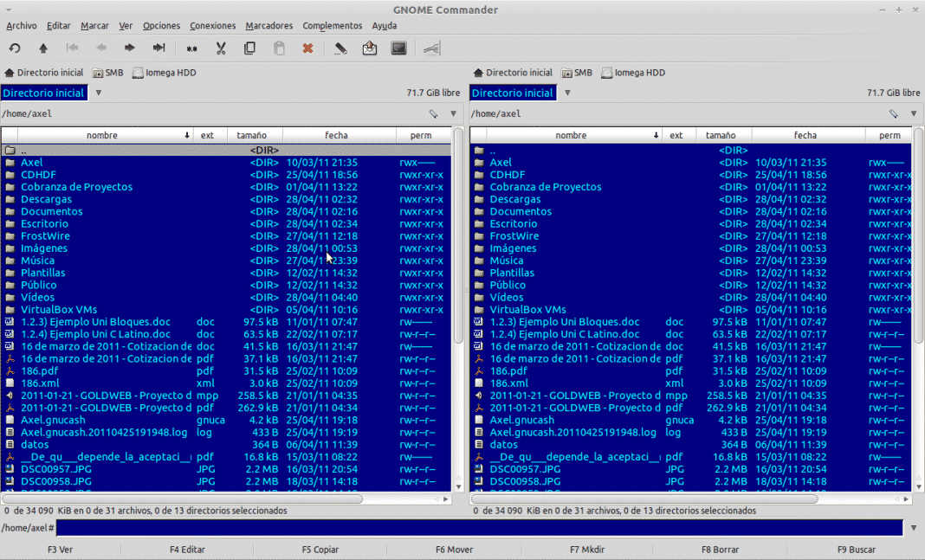Click the SMB device button in left pane

click(108, 73)
